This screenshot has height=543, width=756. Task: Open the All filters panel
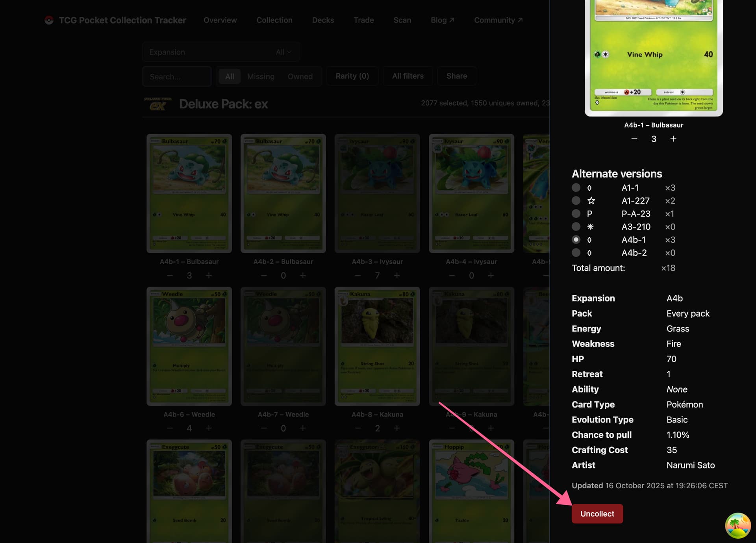(408, 76)
